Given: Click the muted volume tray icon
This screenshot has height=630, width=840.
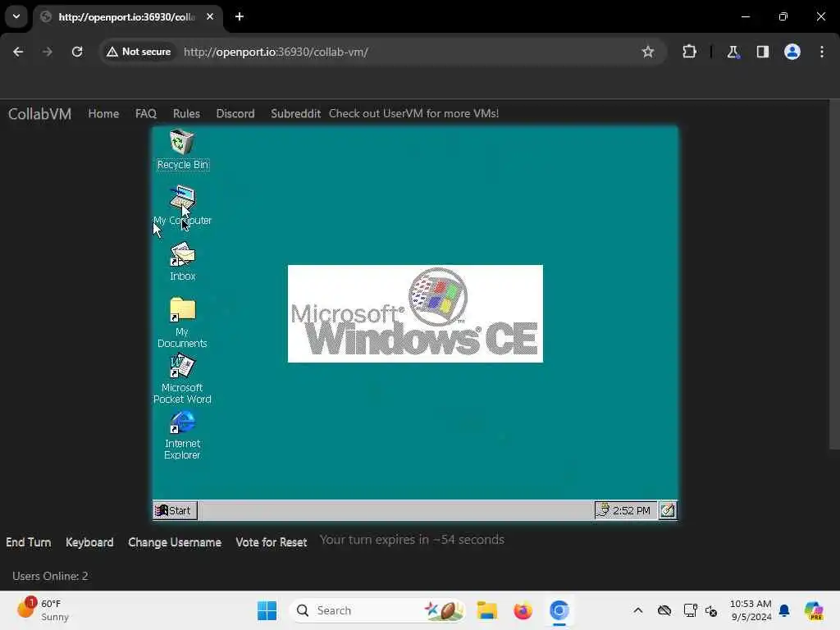Looking at the screenshot, I should pos(711,610).
